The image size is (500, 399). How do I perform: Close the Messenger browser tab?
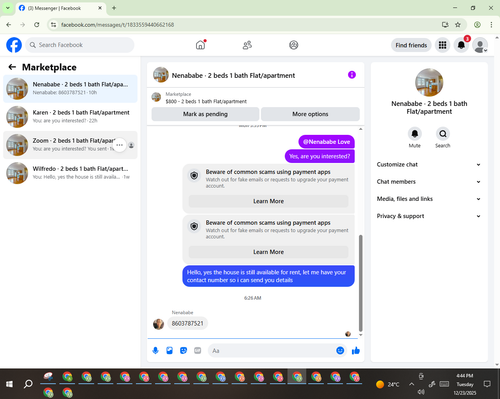[x=100, y=8]
